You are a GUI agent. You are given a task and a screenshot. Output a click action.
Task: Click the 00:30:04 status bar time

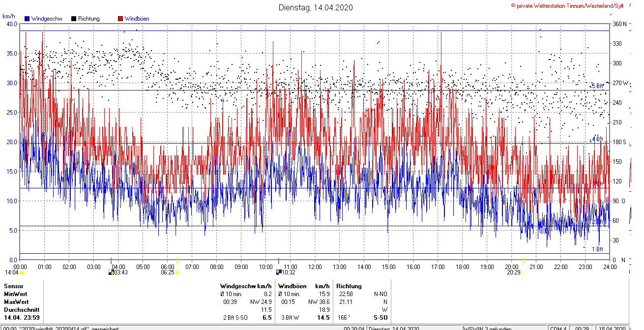354,329
